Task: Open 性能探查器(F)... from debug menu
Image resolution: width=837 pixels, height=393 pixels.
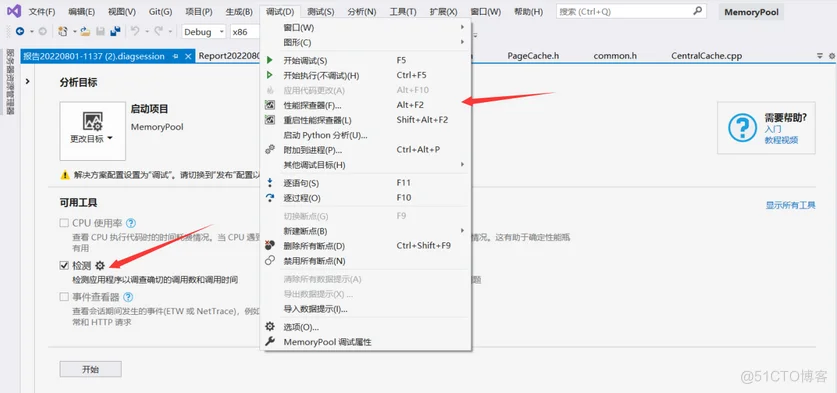Action: click(x=366, y=105)
